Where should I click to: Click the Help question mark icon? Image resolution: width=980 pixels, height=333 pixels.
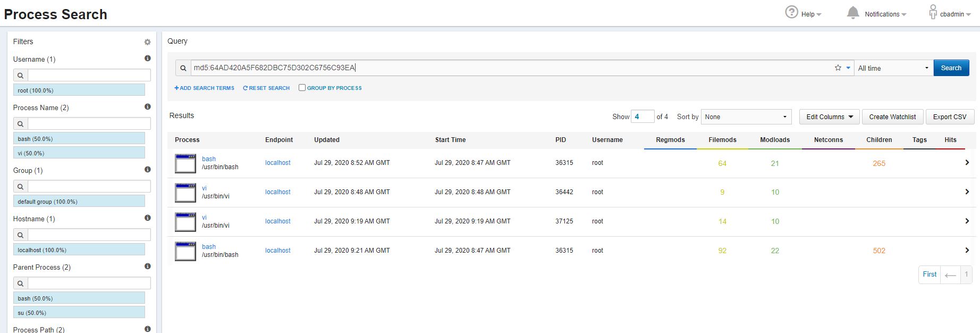pyautogui.click(x=791, y=12)
